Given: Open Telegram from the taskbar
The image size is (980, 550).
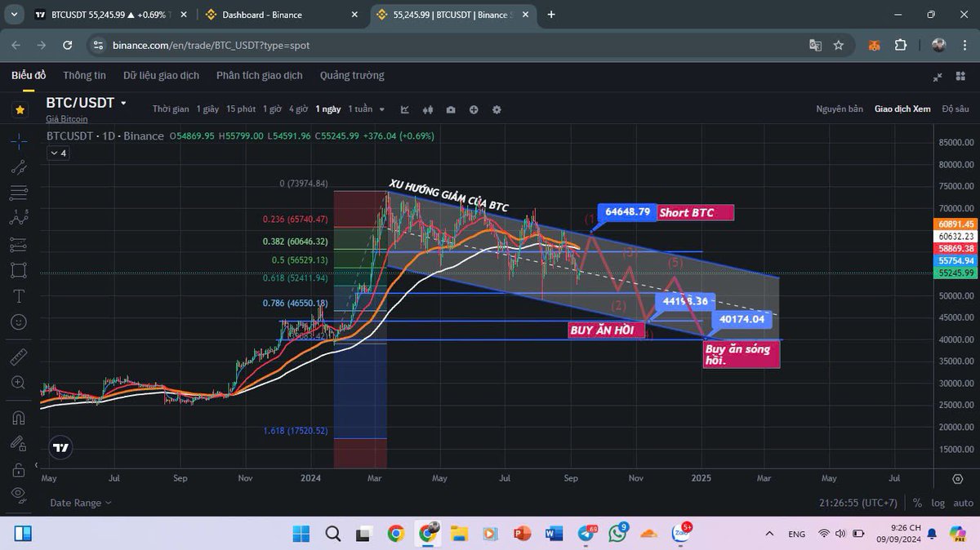Looking at the screenshot, I should click(x=588, y=534).
